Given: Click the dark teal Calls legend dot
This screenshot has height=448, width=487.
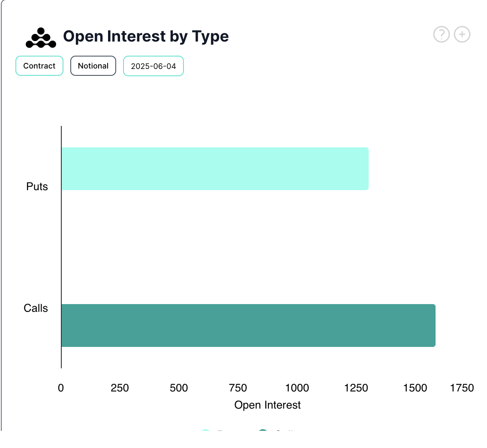Looking at the screenshot, I should 263,431.
